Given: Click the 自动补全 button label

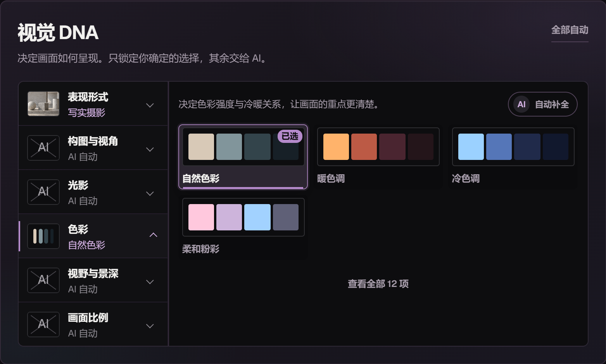Looking at the screenshot, I should [x=552, y=104].
